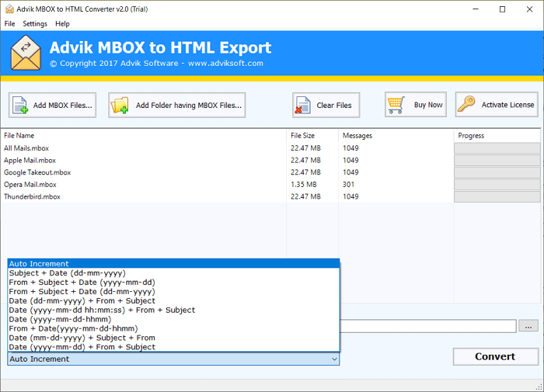
Task: Choose Date (dd-mm-yyyy) + From + Subject
Action: pos(173,300)
